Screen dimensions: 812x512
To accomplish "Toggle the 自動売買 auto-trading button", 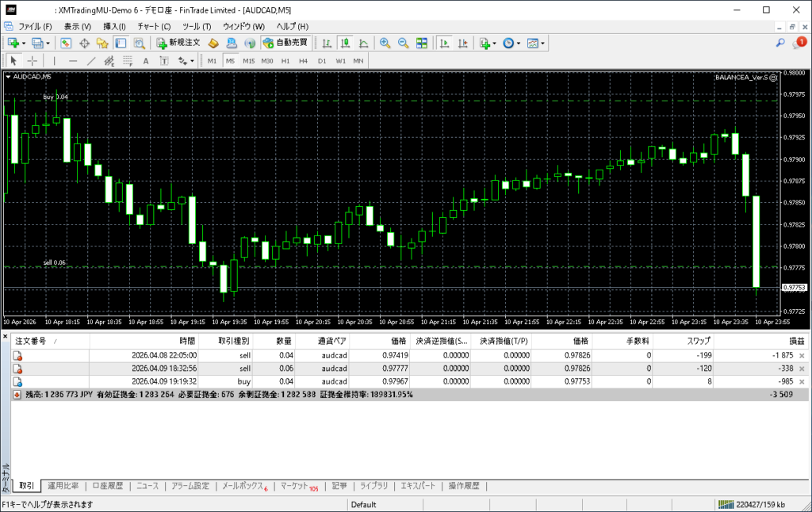I will point(285,43).
